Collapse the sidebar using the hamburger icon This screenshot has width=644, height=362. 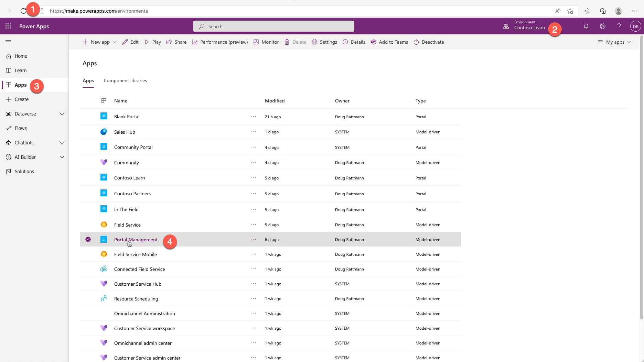point(8,42)
